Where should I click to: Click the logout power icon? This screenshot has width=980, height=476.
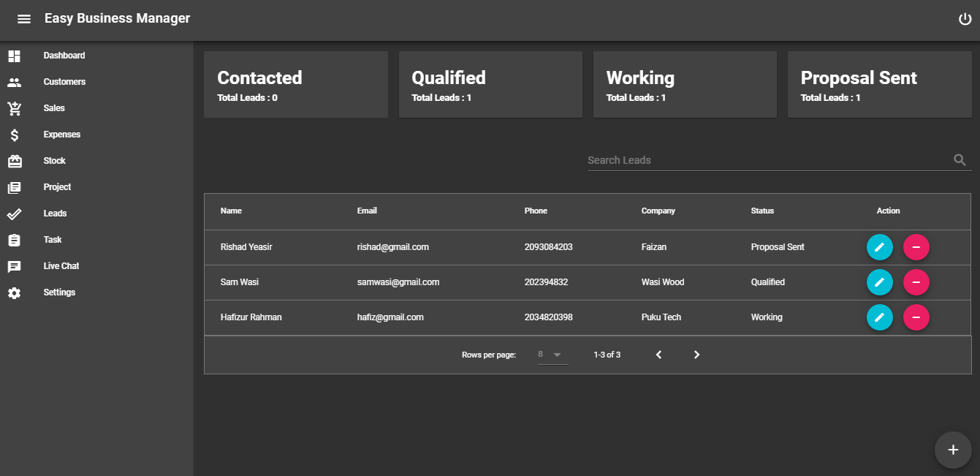pyautogui.click(x=965, y=19)
